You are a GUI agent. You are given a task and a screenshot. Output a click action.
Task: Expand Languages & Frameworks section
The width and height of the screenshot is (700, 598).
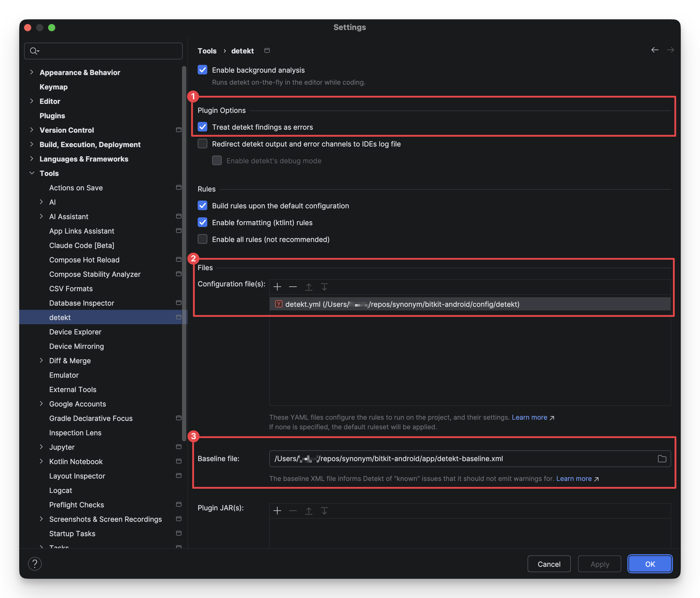click(32, 159)
